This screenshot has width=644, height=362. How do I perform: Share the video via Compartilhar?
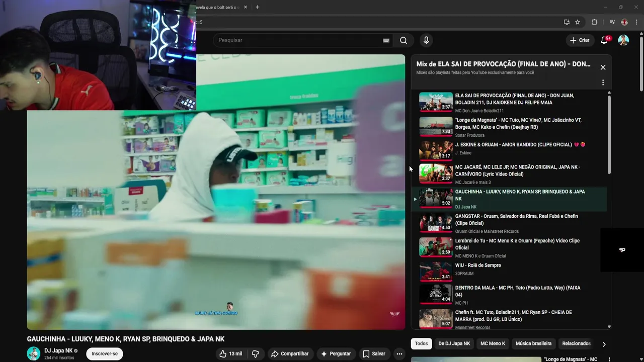tap(290, 353)
